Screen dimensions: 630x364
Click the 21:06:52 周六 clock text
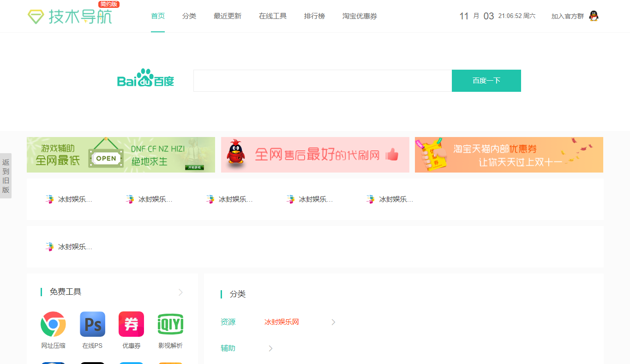(517, 16)
